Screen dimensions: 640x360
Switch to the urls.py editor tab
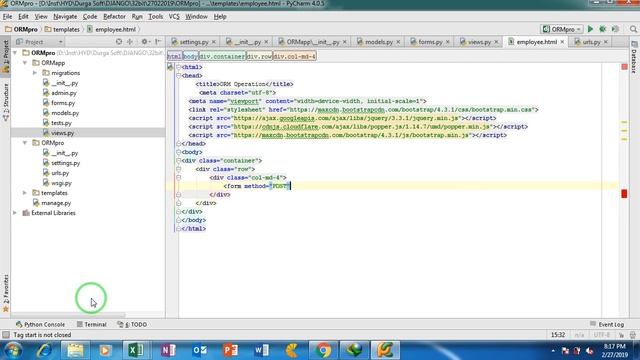click(591, 42)
